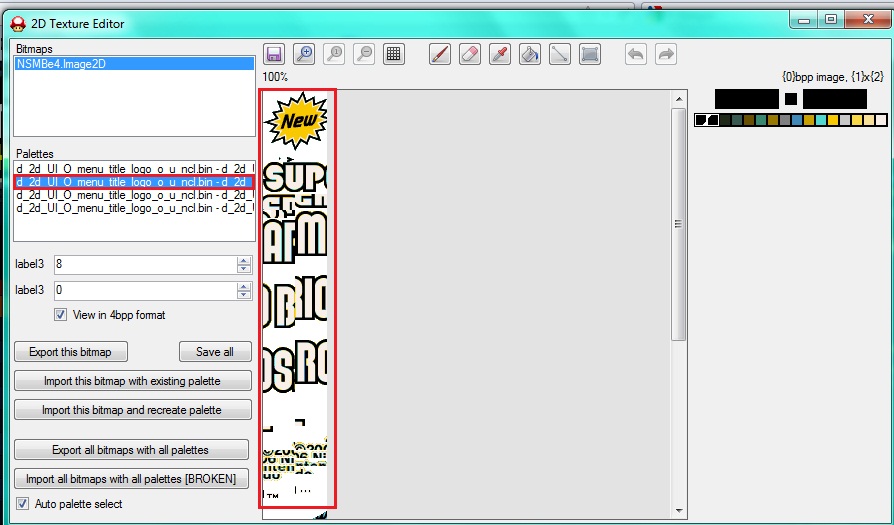
Task: Decrease the label3 value 8 spinner
Action: [244, 268]
